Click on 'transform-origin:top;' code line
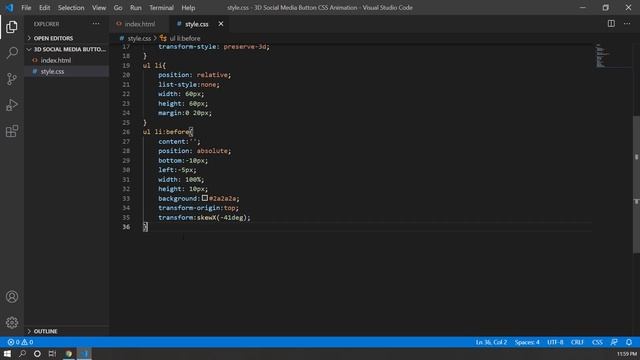Image resolution: width=640 pixels, height=360 pixels. pyautogui.click(x=198, y=208)
